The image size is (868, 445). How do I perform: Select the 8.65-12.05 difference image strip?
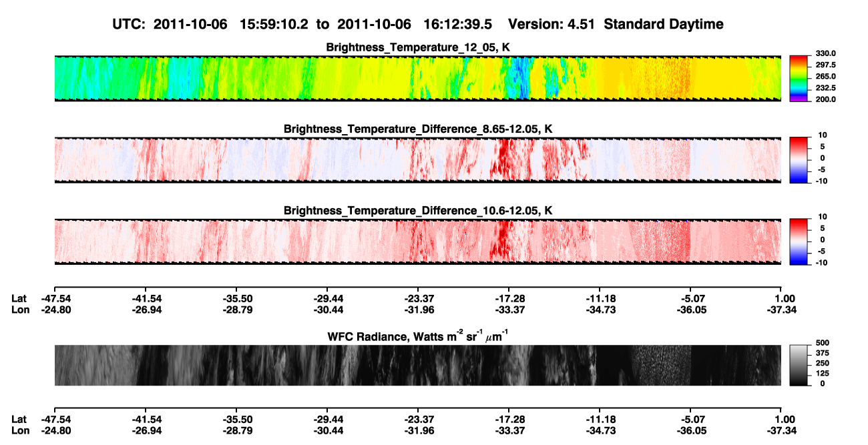click(x=417, y=159)
